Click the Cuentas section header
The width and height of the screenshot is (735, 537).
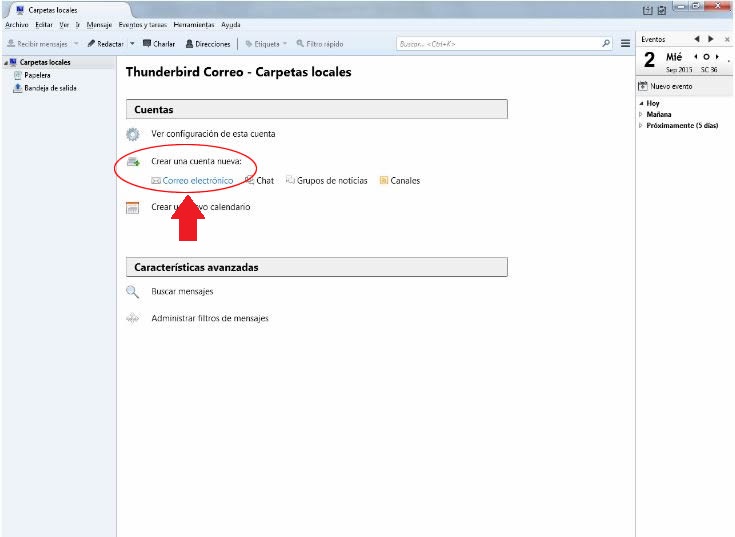pyautogui.click(x=316, y=109)
